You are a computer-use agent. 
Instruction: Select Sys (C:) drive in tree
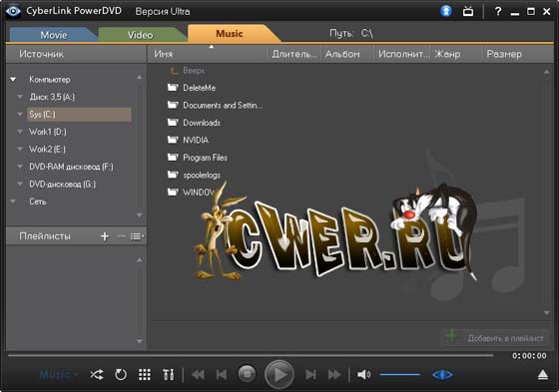[x=79, y=115]
